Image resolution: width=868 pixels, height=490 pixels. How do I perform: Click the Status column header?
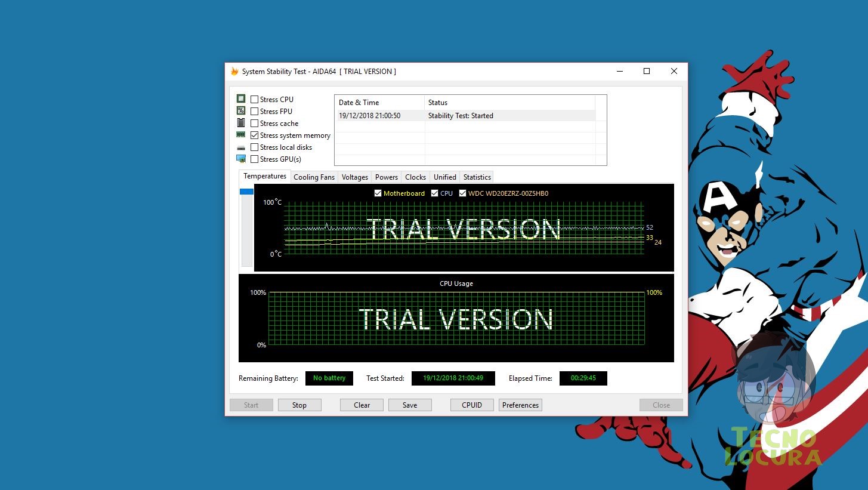[x=510, y=103]
